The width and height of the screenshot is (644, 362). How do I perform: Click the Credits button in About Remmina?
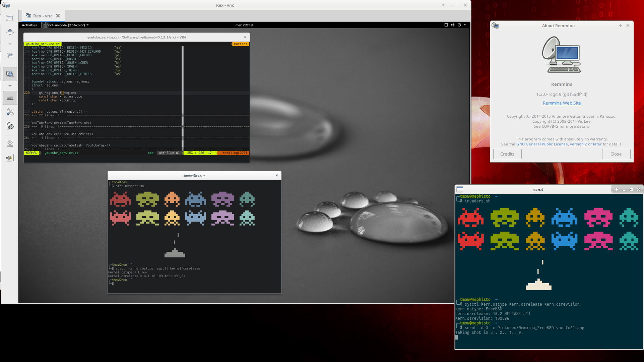(507, 154)
